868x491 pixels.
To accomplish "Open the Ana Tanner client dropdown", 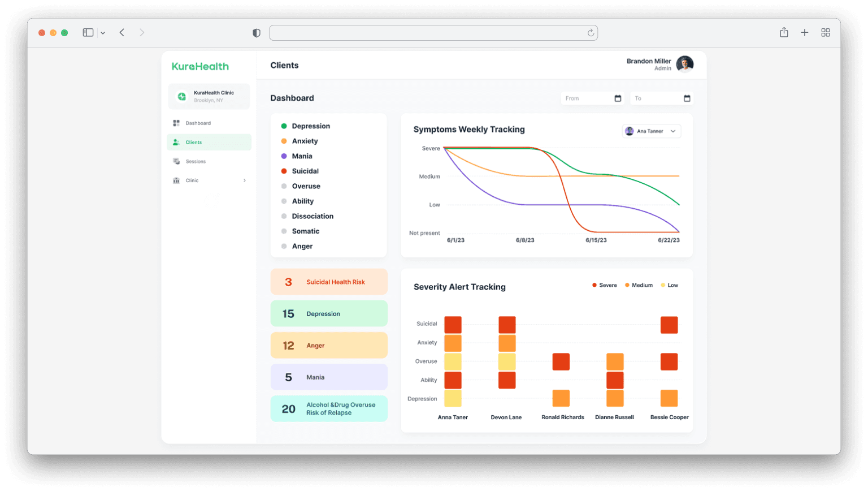I will tap(651, 131).
